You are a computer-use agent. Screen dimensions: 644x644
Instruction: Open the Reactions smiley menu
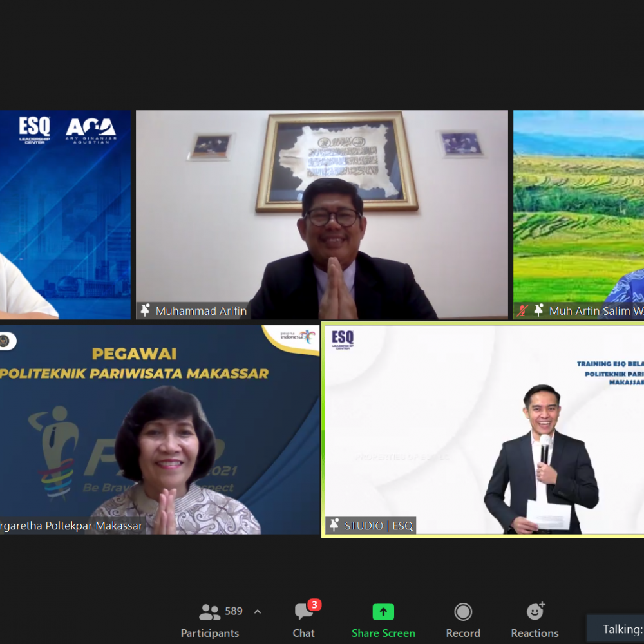tap(535, 612)
